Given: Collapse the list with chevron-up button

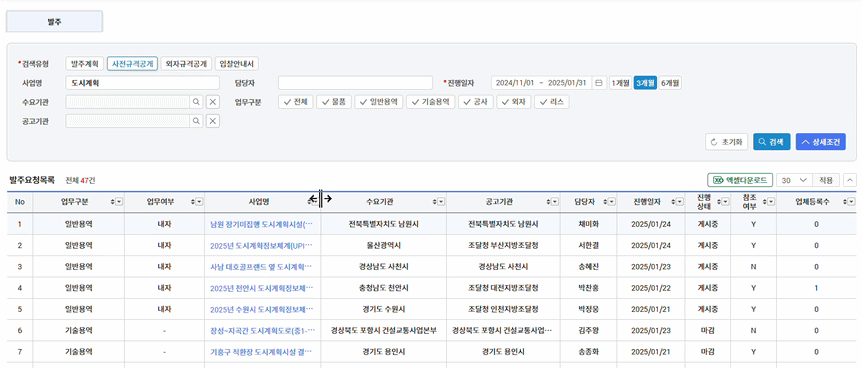Looking at the screenshot, I should click(849, 180).
